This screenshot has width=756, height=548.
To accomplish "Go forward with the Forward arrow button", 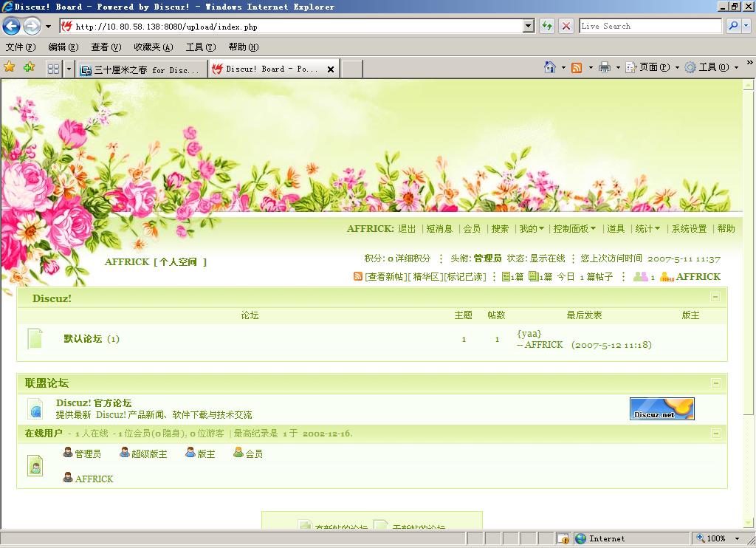I will coord(32,26).
